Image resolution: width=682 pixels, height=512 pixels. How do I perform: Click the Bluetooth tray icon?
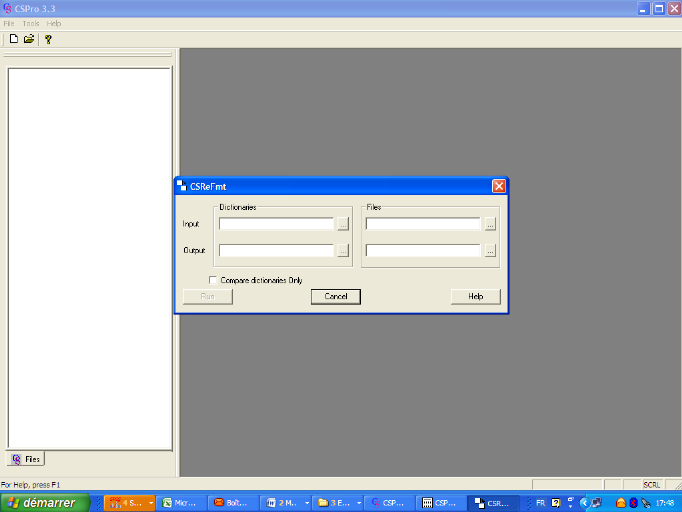pos(633,503)
